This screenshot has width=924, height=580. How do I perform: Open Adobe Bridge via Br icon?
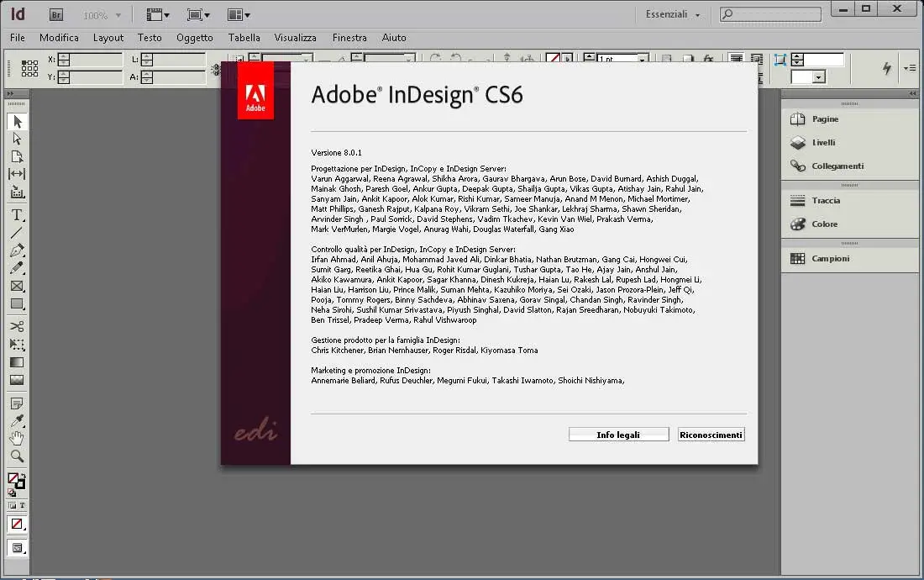(x=56, y=15)
